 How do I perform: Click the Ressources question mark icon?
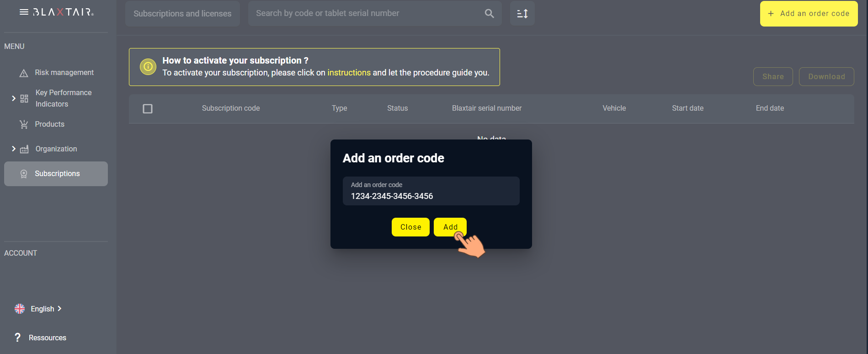pos(17,338)
